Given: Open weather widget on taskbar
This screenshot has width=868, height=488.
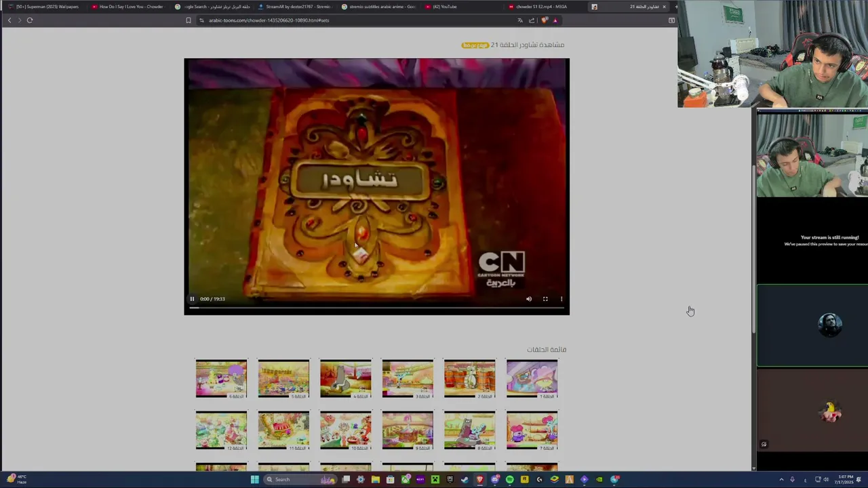Looking at the screenshot, I should (17, 479).
